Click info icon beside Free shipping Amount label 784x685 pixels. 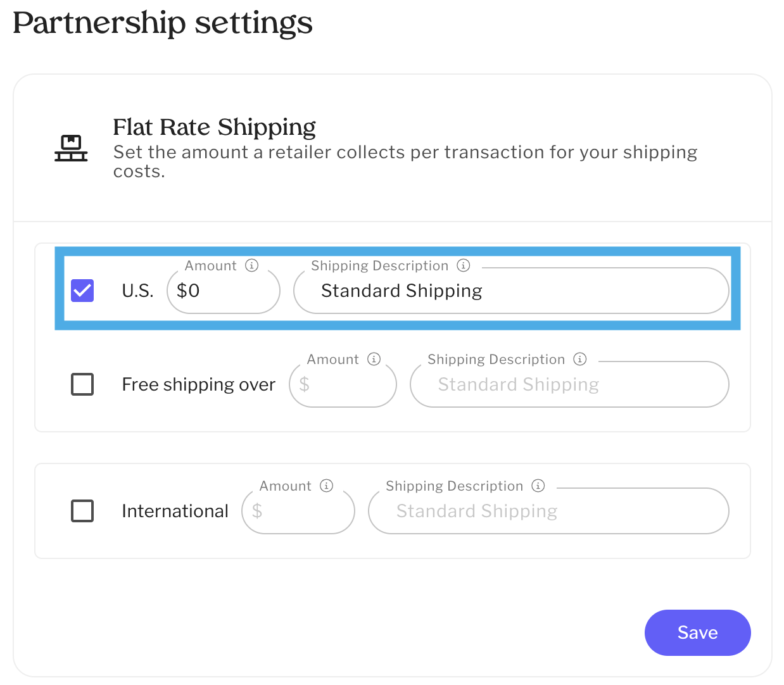pos(374,359)
